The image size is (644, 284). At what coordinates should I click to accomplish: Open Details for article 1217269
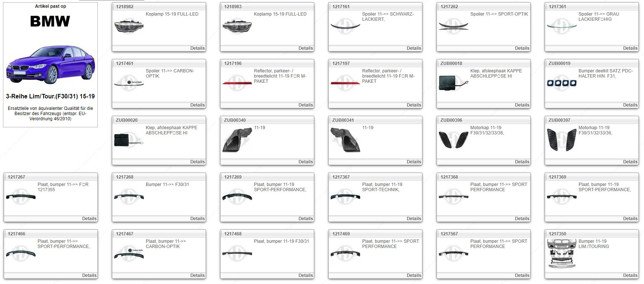(x=306, y=219)
